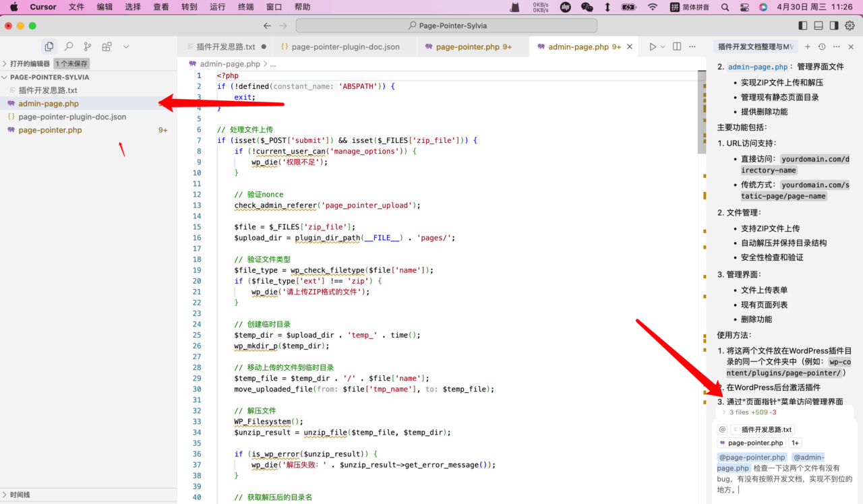The width and height of the screenshot is (863, 504).
Task: Select the 插件开发文档整理与MV chat tab
Action: tap(756, 46)
